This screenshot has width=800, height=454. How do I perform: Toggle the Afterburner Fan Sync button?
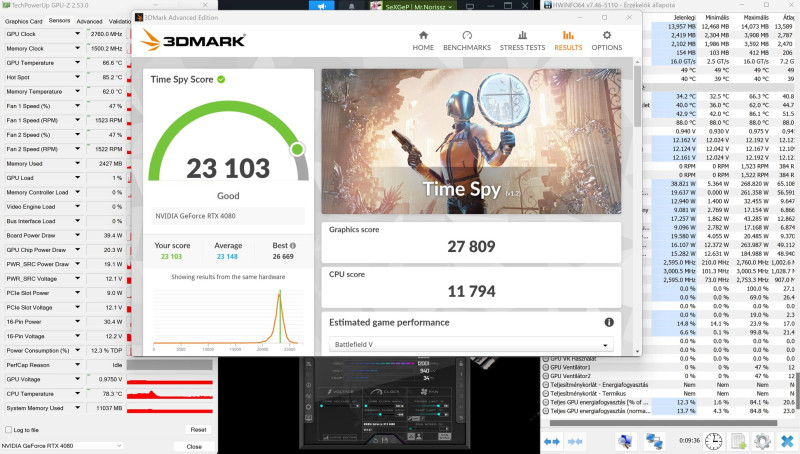(444, 436)
